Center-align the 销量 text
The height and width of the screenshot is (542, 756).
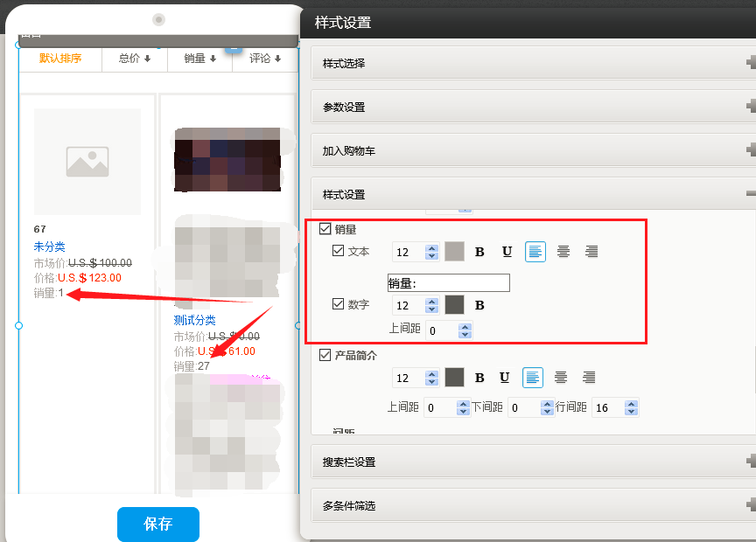pyautogui.click(x=563, y=252)
